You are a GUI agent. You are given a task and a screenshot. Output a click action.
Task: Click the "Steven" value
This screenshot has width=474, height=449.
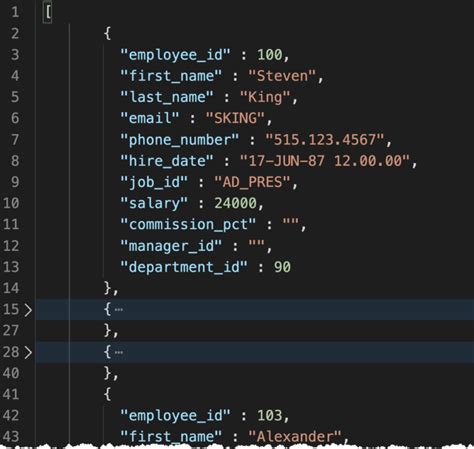[x=282, y=76]
